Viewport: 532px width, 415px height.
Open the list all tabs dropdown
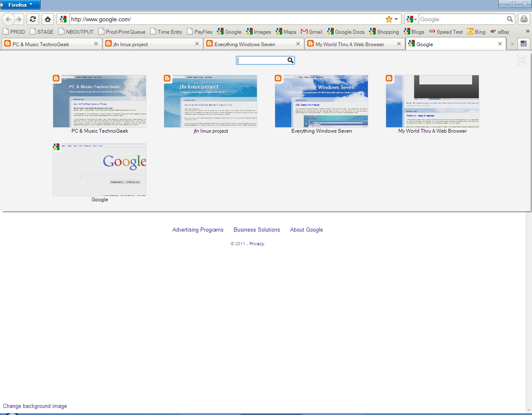(x=512, y=44)
